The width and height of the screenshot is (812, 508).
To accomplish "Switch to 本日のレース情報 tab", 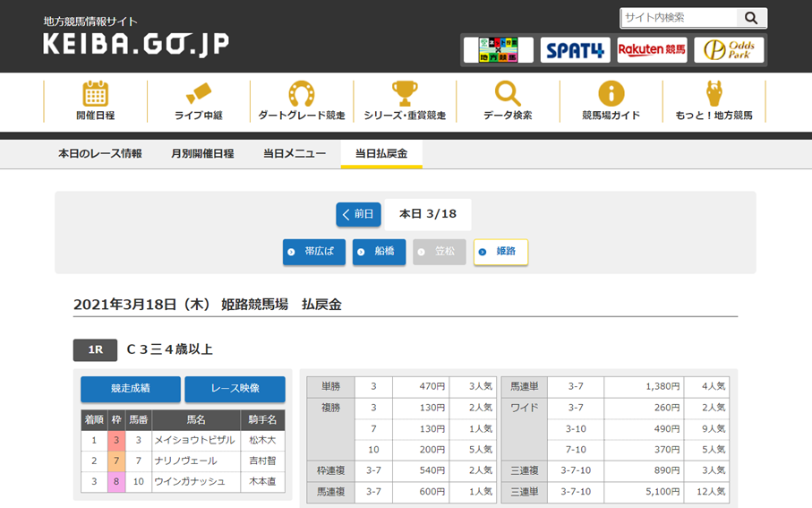I will click(99, 154).
